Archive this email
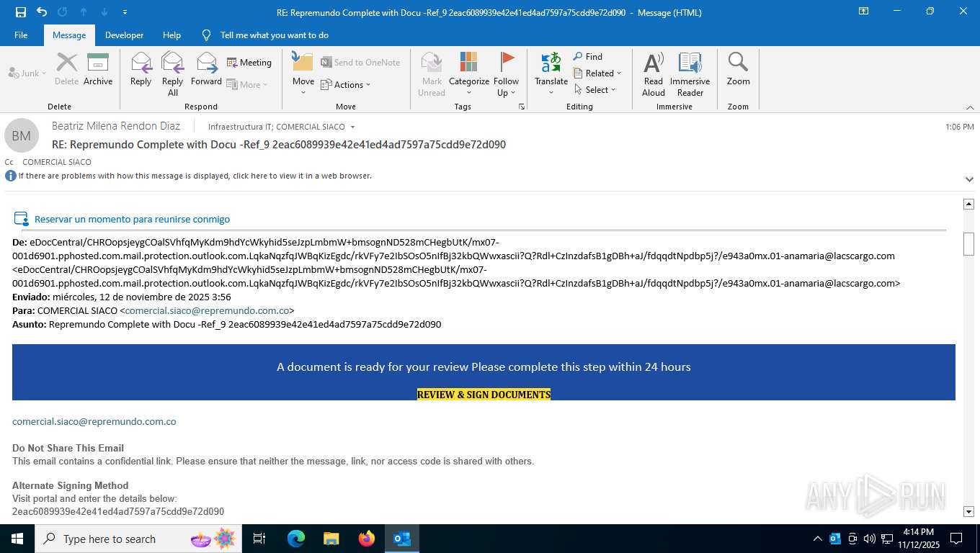 click(98, 70)
